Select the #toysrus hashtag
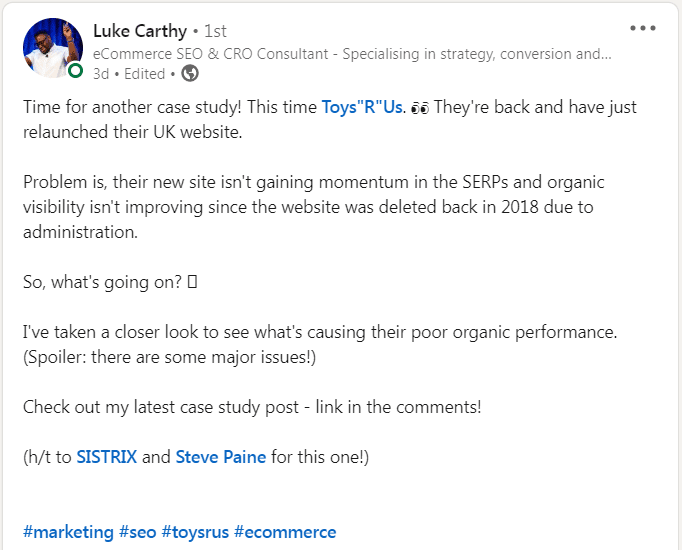The width and height of the screenshot is (682, 550). (195, 532)
